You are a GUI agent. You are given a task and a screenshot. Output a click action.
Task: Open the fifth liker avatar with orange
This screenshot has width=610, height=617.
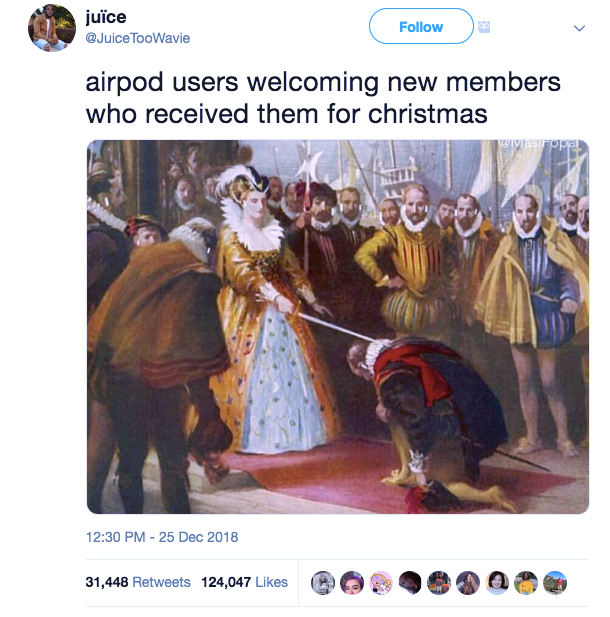tap(439, 583)
